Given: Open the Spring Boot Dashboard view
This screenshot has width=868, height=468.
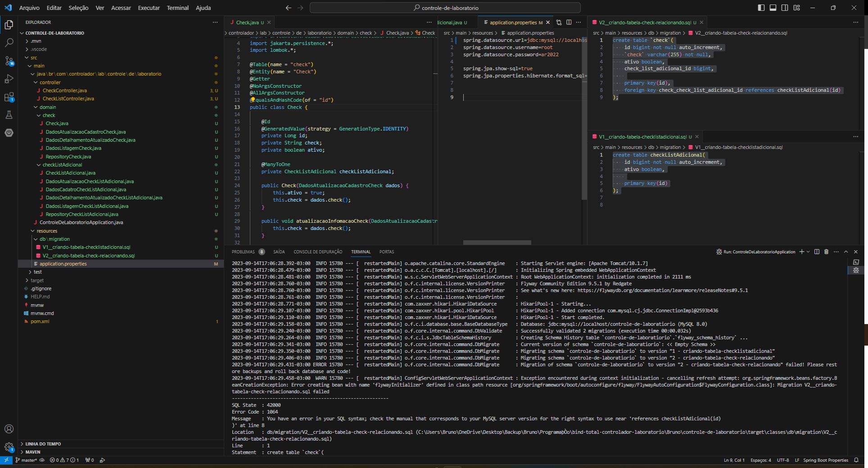Looking at the screenshot, I should click(x=9, y=133).
